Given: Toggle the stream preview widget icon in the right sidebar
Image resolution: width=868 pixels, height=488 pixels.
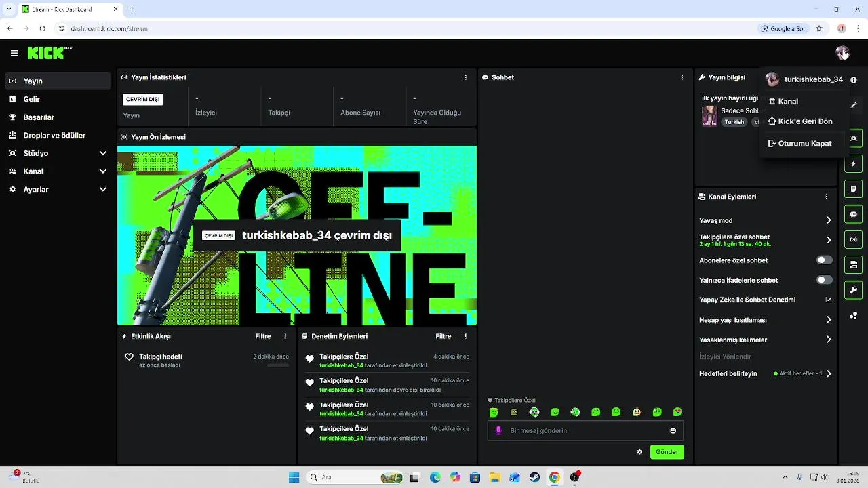Looking at the screenshot, I should pyautogui.click(x=854, y=138).
